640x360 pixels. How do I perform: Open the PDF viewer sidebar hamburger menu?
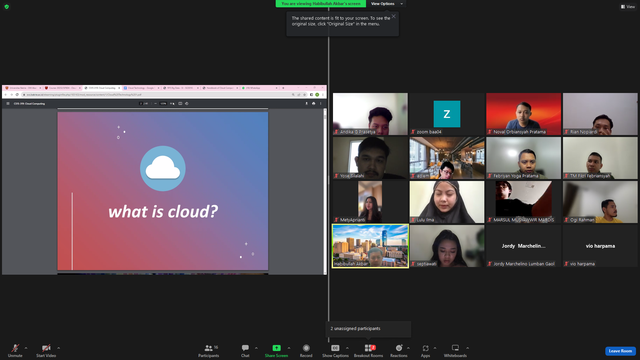pos(8,104)
